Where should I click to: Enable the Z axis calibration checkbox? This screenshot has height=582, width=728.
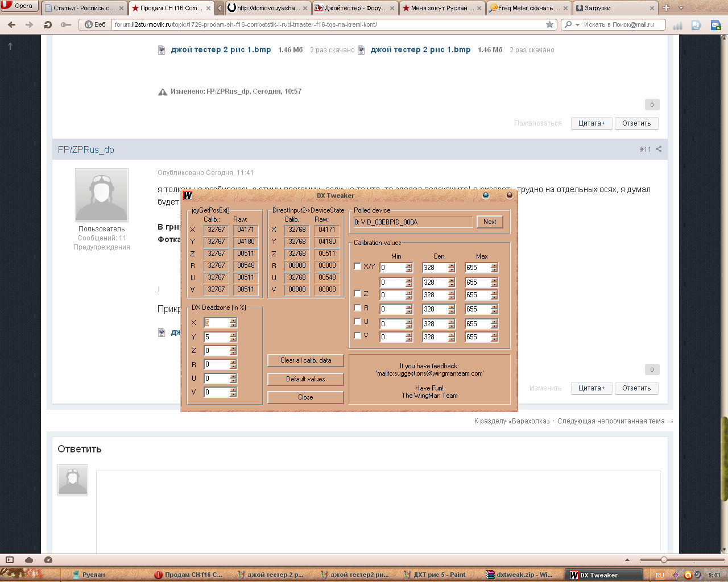click(357, 293)
